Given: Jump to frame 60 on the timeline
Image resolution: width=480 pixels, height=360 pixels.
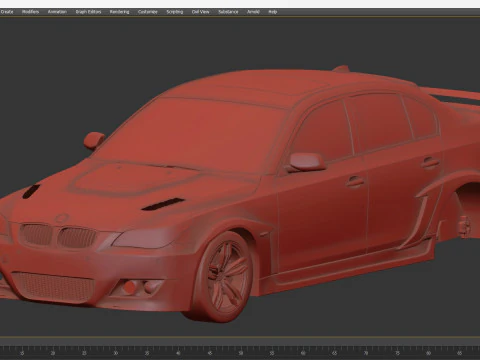Looking at the screenshot, I should 303,353.
